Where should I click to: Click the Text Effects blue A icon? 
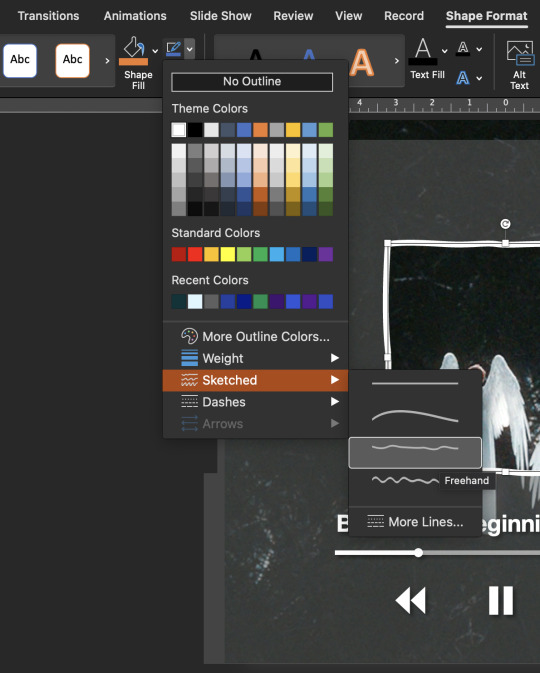(x=463, y=78)
